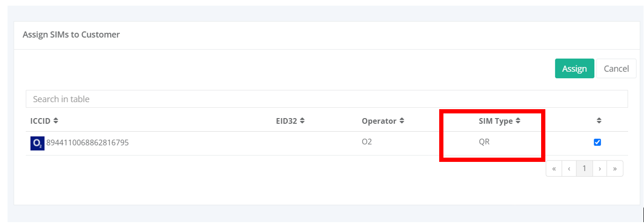Select page 1 in pagination
Viewport: 644px width, 224px height.
(x=584, y=168)
